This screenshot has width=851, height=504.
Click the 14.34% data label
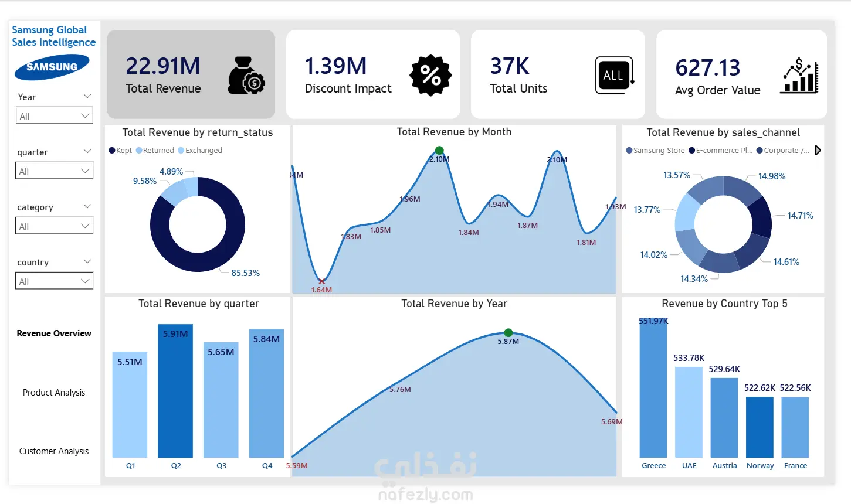694,279
